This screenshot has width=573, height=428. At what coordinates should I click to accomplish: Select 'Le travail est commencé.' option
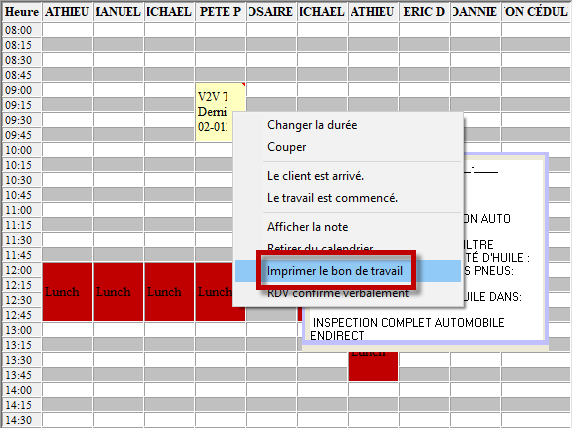click(332, 198)
